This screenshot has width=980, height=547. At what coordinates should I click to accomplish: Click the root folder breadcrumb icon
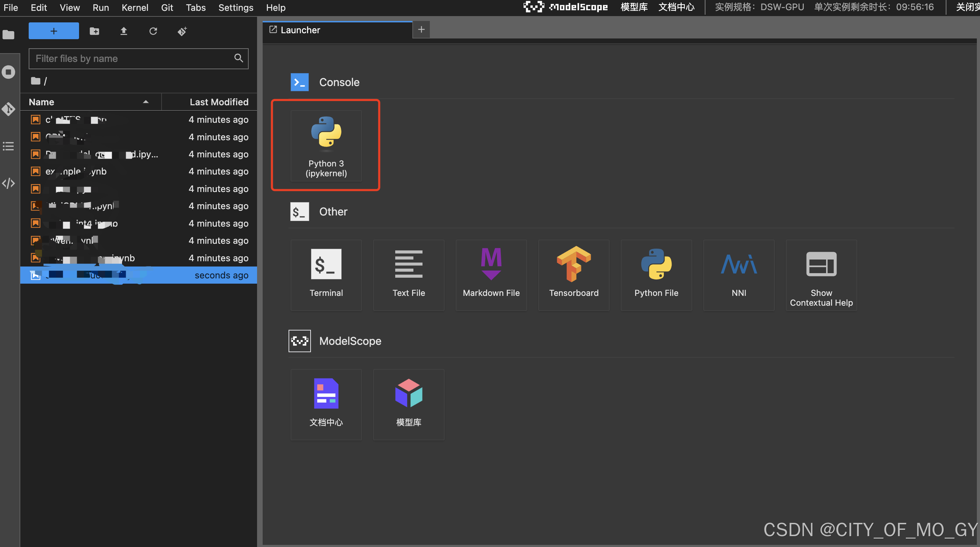click(x=35, y=81)
